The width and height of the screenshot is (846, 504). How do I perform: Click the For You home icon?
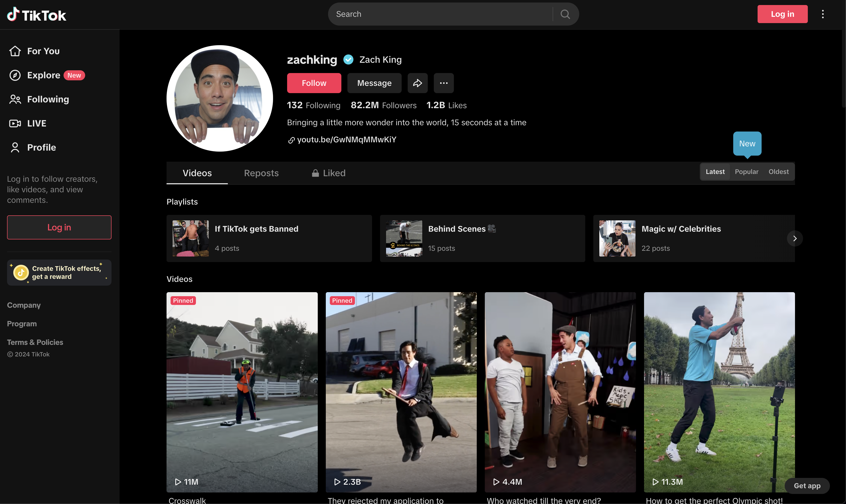(15, 51)
